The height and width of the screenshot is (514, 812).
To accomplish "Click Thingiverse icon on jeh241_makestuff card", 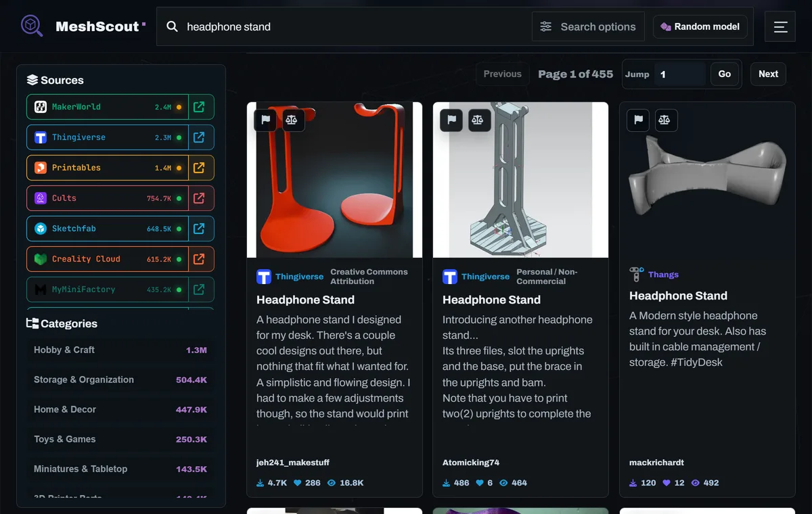I will pos(264,277).
